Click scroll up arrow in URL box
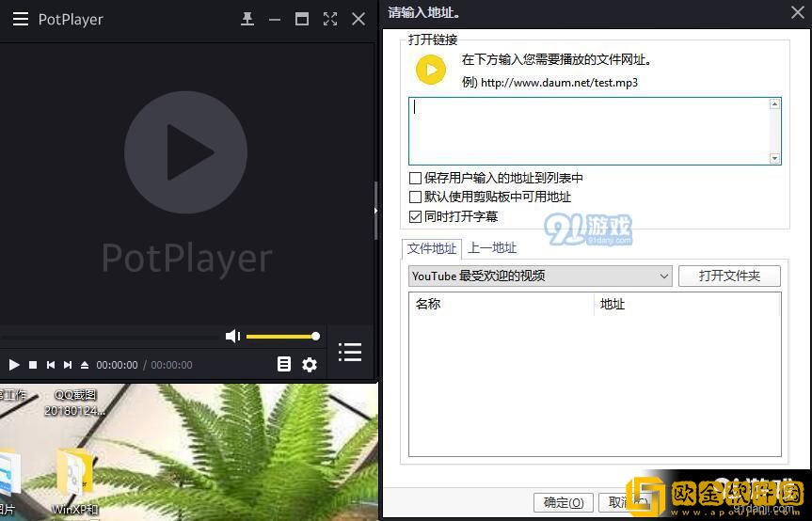This screenshot has width=812, height=521. [x=774, y=104]
